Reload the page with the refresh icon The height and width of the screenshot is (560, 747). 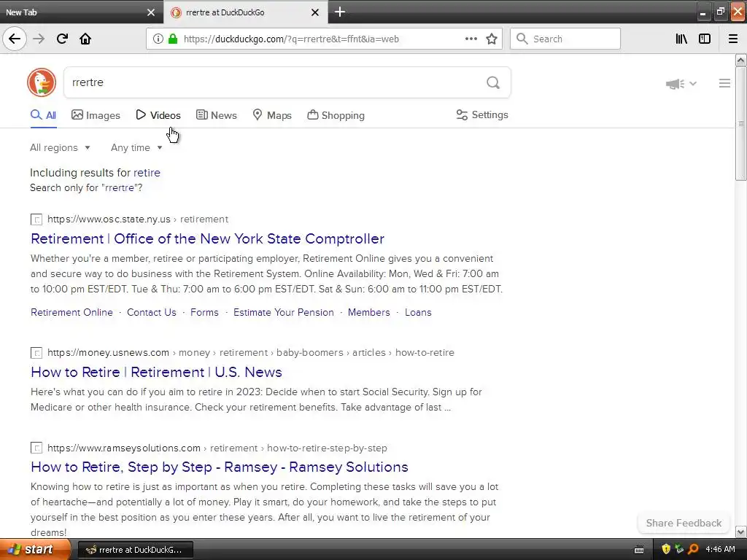[x=62, y=39]
